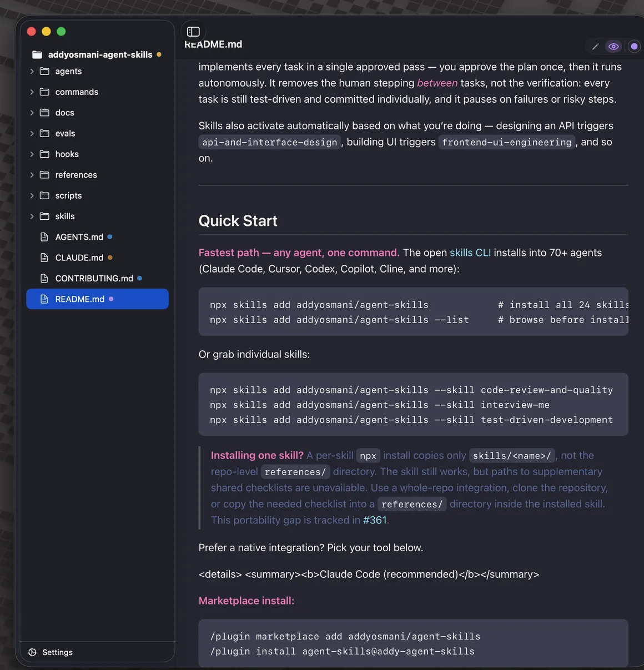
Task: Expand the hooks folder chevron
Action: pyautogui.click(x=32, y=154)
